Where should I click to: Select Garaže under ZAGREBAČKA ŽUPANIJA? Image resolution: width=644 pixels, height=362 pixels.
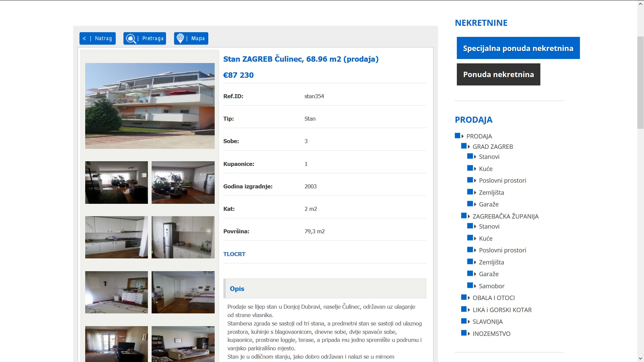(x=489, y=274)
